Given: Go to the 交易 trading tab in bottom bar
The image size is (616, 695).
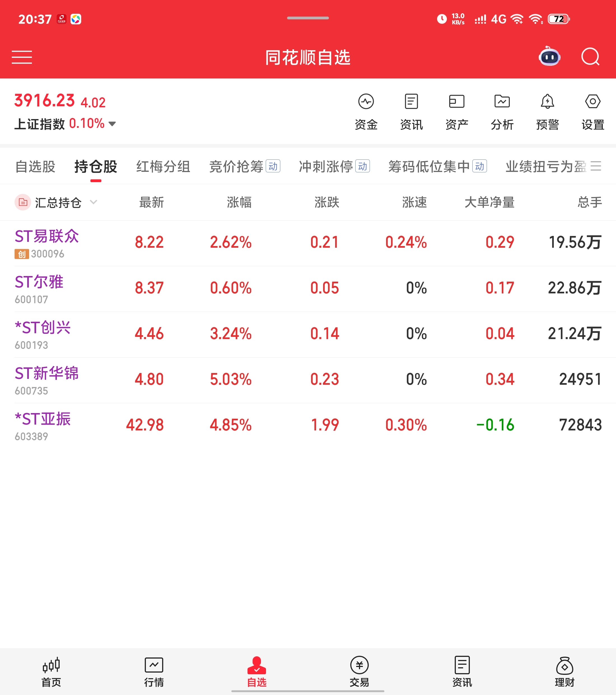Looking at the screenshot, I should coord(359,672).
